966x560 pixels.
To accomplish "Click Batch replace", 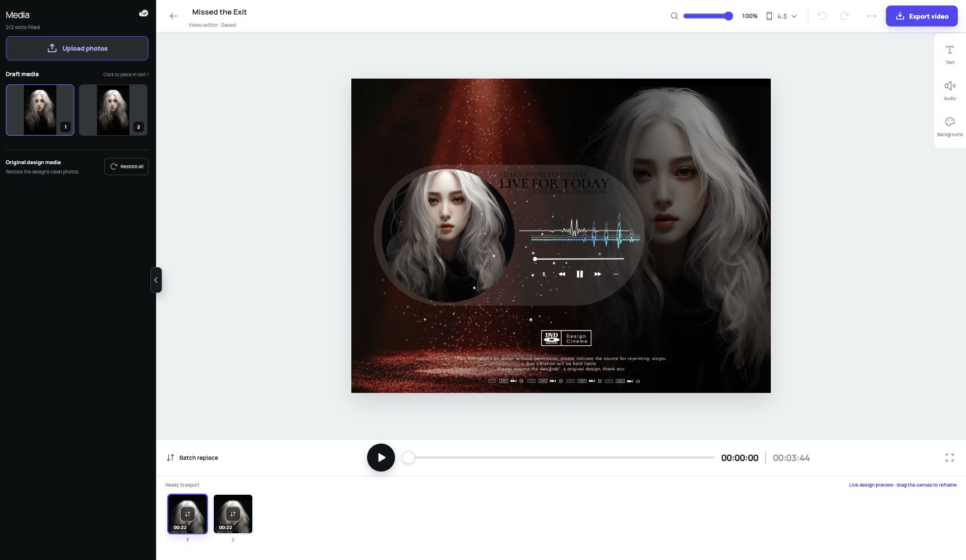I will (192, 458).
